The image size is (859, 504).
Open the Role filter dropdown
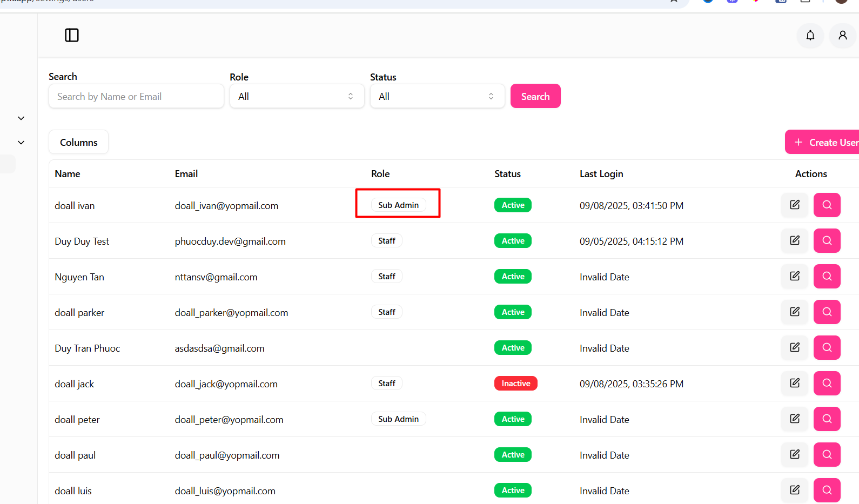click(x=297, y=96)
